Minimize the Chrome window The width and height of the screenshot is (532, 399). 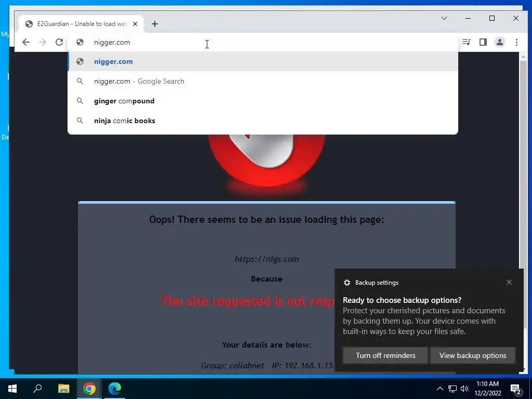pos(468,18)
